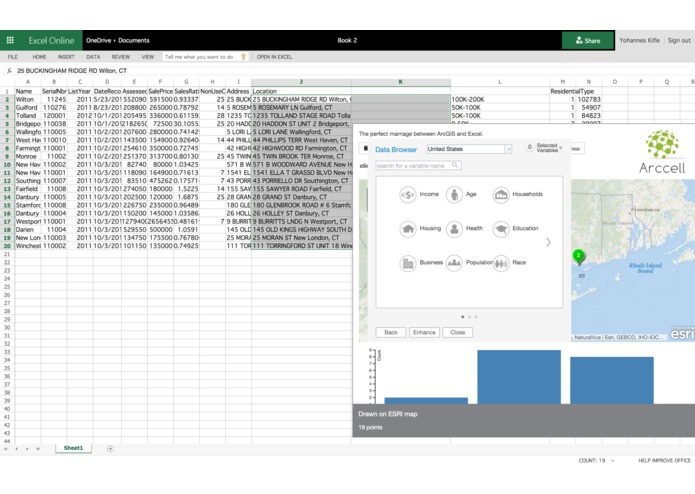Image resolution: width=695 pixels, height=494 pixels.
Task: Go to first sheet navigation arrow
Action: click(x=6, y=449)
